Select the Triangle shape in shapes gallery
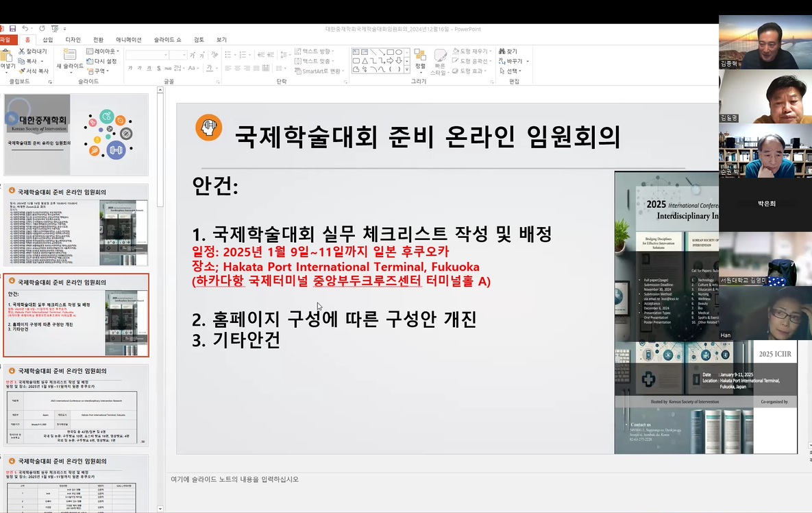The image size is (812, 513). (x=365, y=60)
